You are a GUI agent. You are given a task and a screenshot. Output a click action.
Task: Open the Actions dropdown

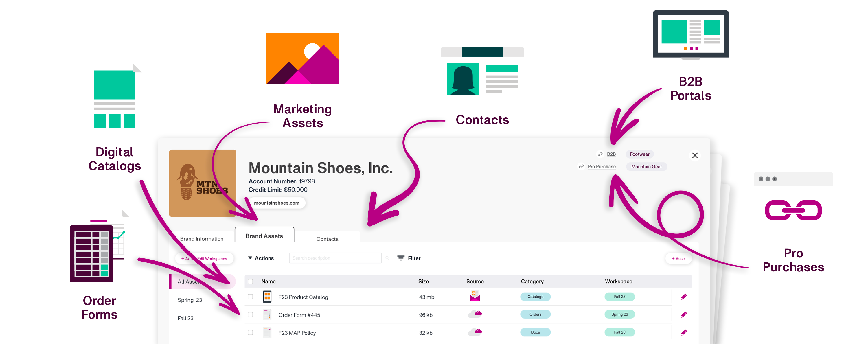(x=261, y=258)
